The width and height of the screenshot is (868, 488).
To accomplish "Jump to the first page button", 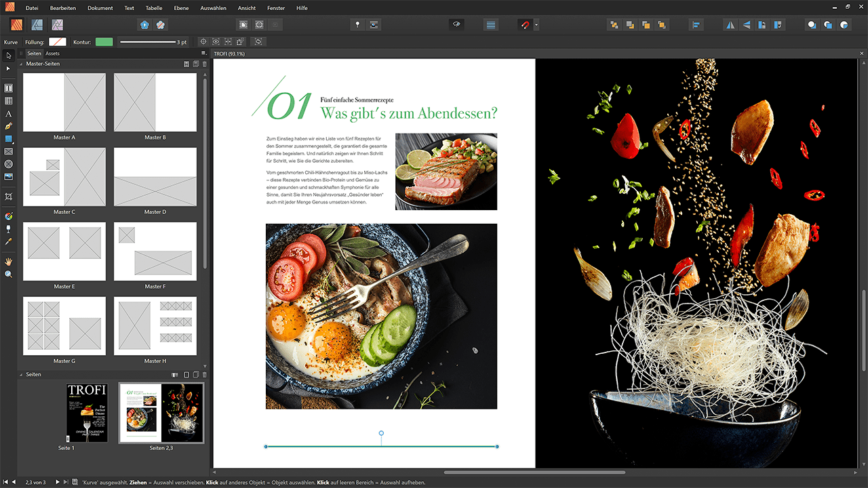I will point(5,482).
